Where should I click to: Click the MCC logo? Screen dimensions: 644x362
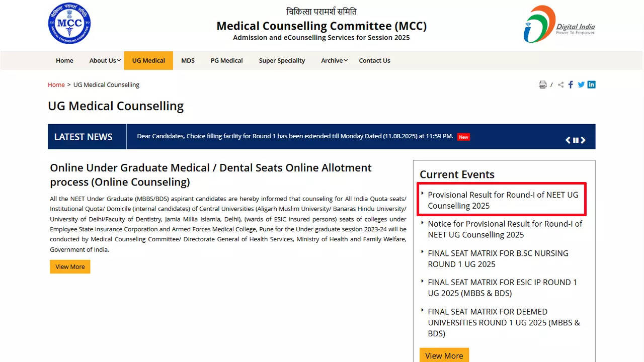point(69,24)
